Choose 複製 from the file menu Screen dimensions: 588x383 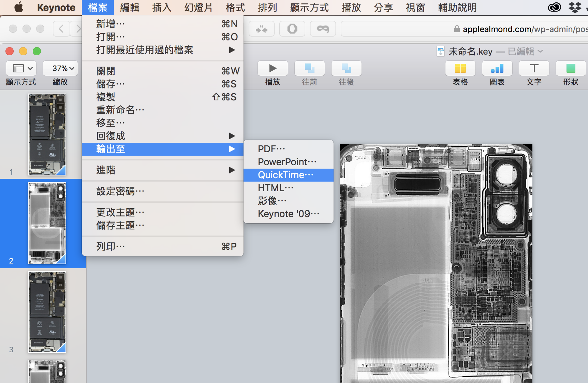[163, 97]
